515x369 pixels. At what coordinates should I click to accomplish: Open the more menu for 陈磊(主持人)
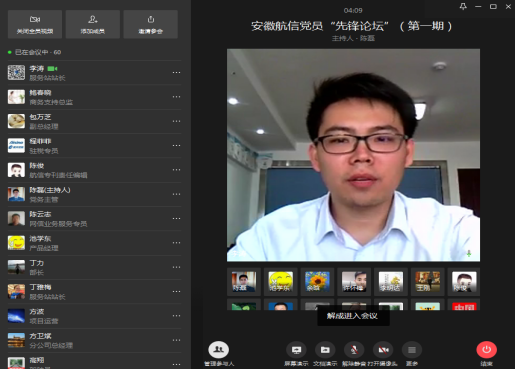click(176, 194)
